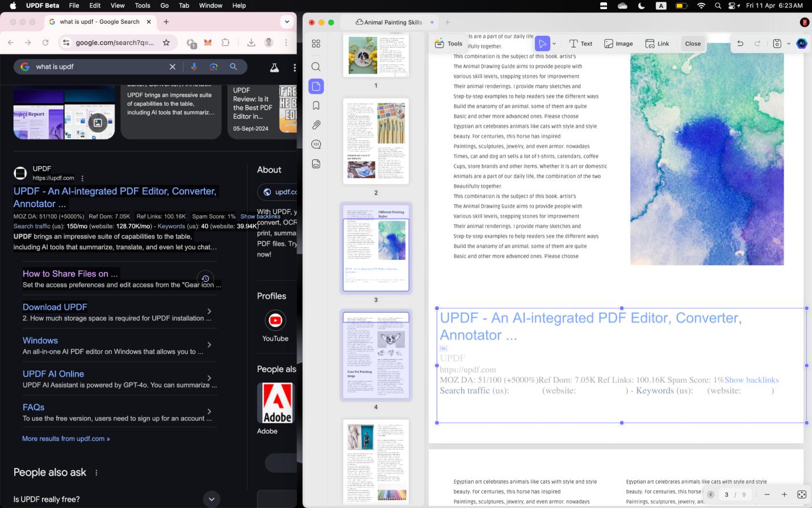Open Google Lens image search
The height and width of the screenshot is (508, 812).
tap(214, 66)
